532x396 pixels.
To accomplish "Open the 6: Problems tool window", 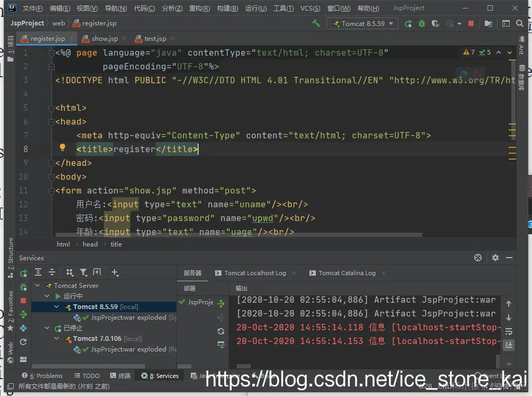I will point(42,376).
